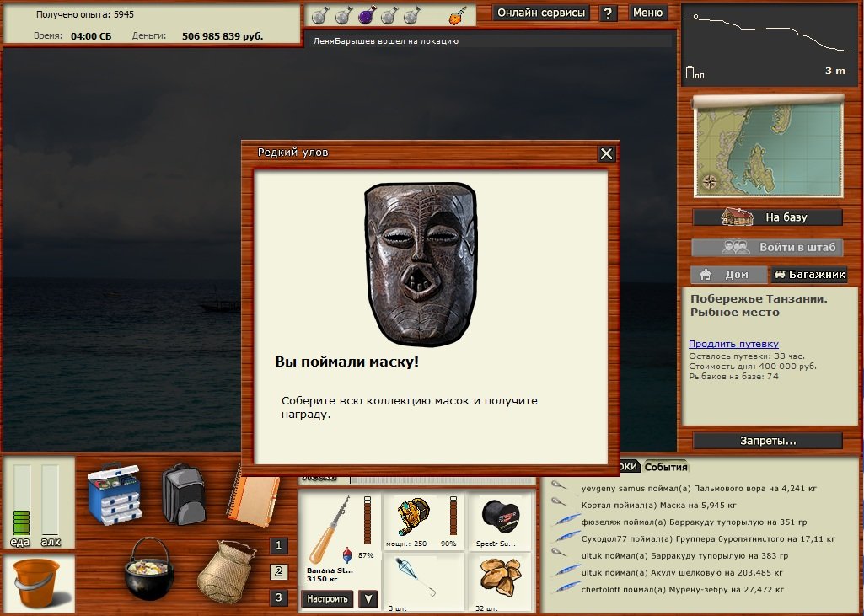This screenshot has height=616, width=864.
Task: Click the Запреты... button
Action: click(768, 441)
